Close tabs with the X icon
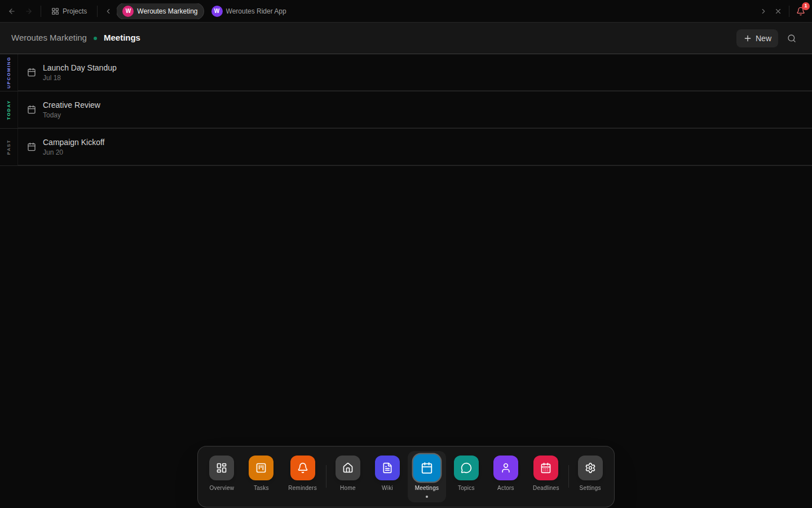 (x=778, y=11)
